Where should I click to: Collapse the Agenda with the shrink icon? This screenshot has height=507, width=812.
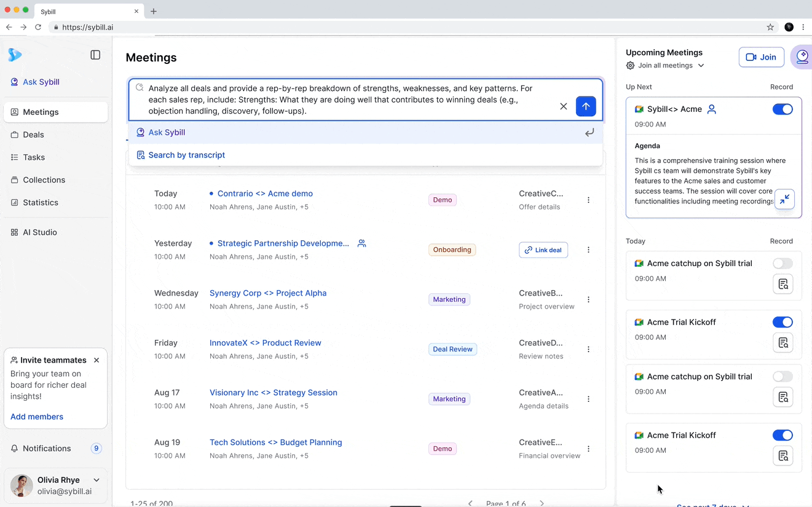click(x=785, y=199)
